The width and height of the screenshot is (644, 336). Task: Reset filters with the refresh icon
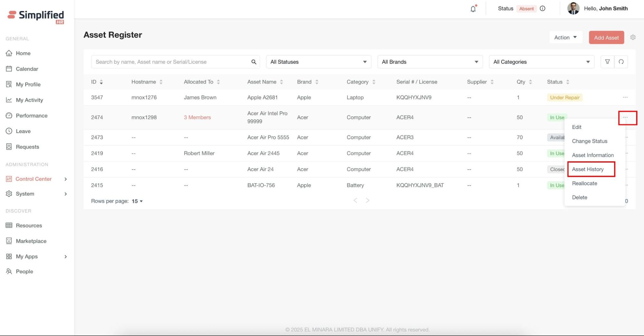[621, 62]
